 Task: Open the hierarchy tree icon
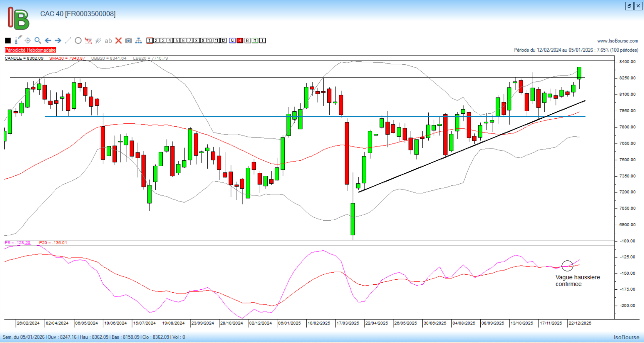[139, 41]
